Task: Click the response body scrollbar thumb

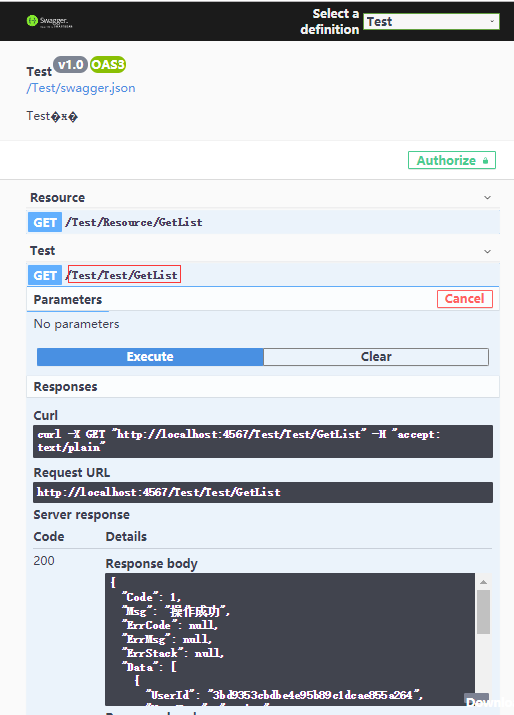Action: click(x=483, y=612)
